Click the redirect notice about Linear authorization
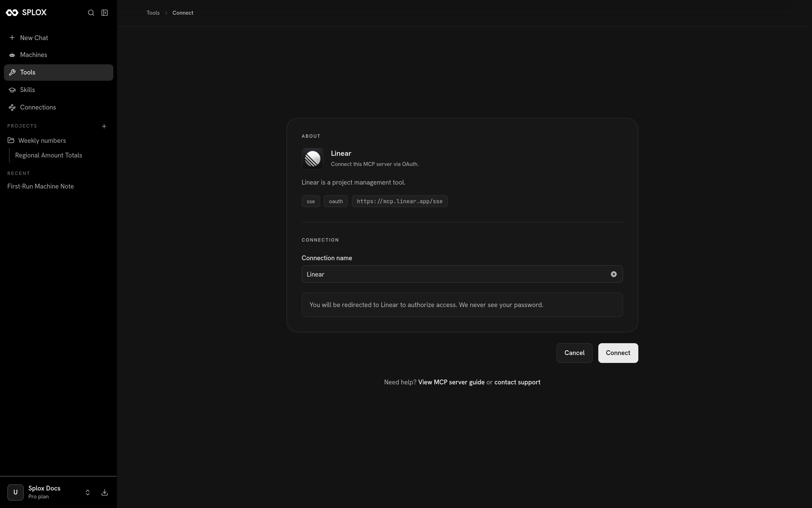 pos(462,305)
